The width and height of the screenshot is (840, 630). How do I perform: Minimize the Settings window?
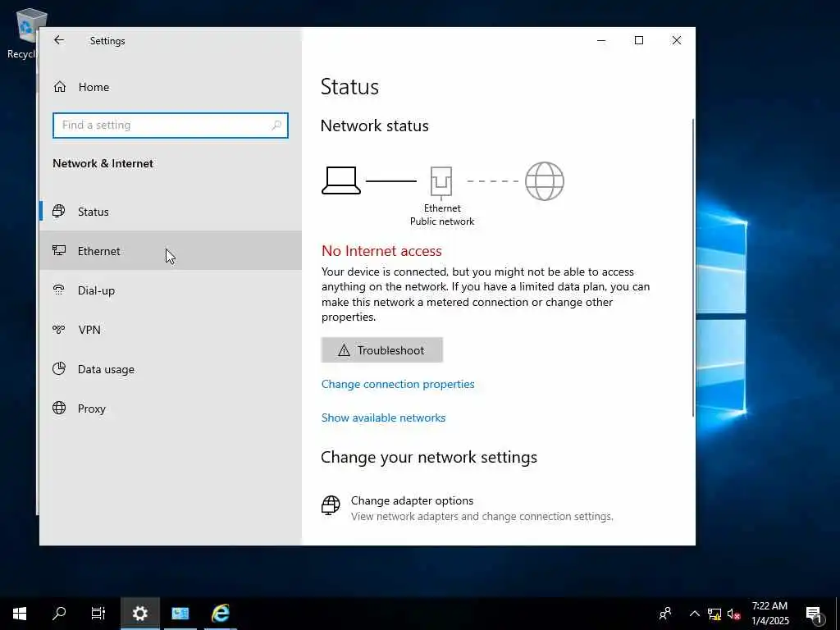[x=601, y=41]
